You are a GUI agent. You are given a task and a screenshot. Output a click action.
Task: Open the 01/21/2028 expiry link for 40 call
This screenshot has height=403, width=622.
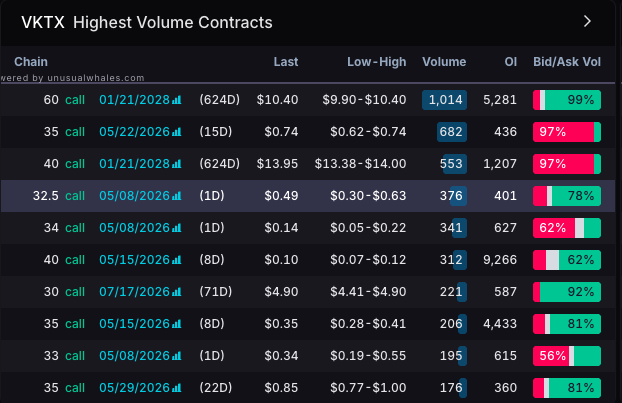coord(134,164)
